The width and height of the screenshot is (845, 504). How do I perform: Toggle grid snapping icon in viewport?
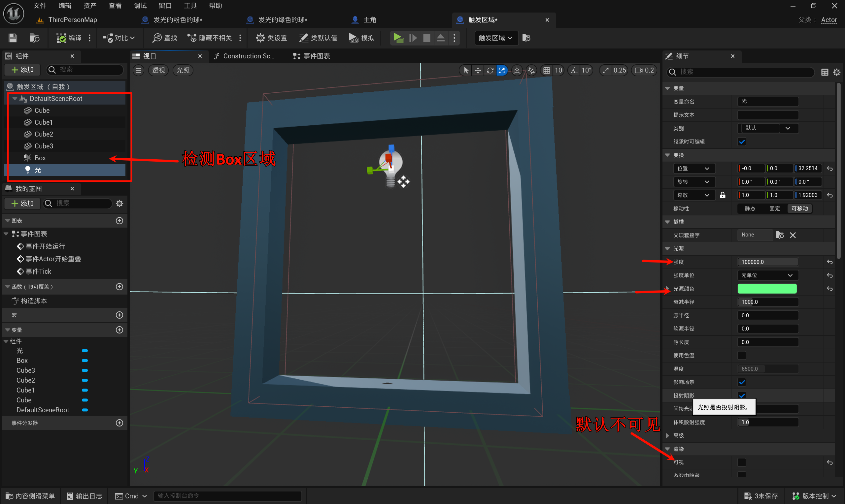(x=546, y=70)
